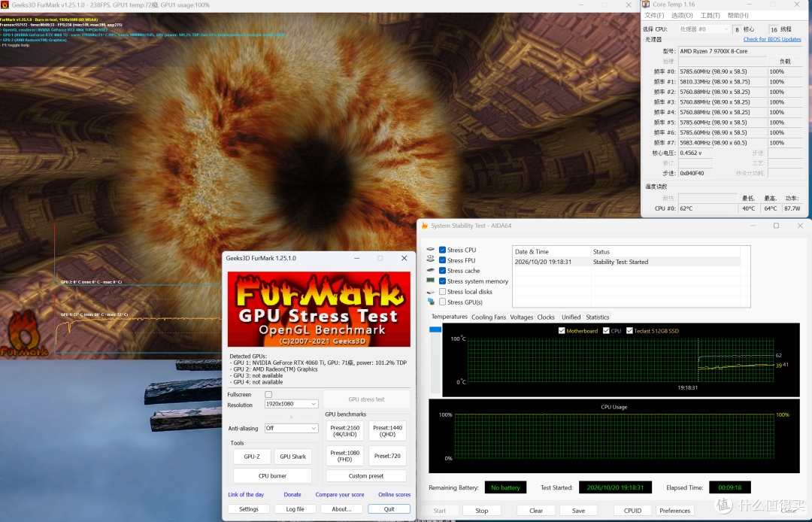Viewport: 812px width, 522px height.
Task: Switch to the Cooling Fans tab
Action: click(x=489, y=317)
